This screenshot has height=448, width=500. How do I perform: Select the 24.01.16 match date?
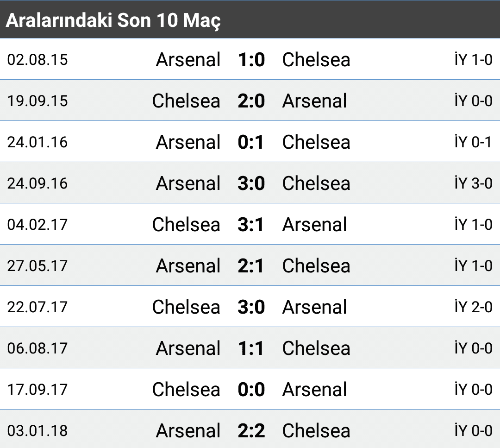37,142
